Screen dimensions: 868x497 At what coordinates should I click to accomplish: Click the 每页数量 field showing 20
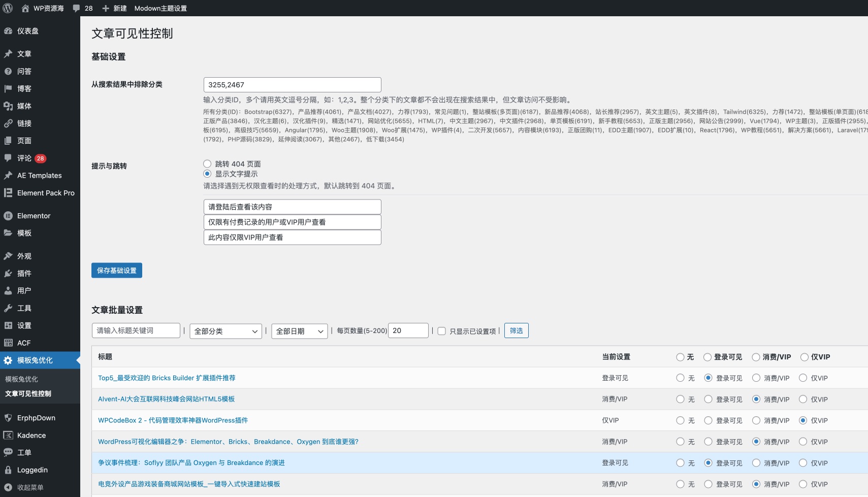click(x=408, y=330)
